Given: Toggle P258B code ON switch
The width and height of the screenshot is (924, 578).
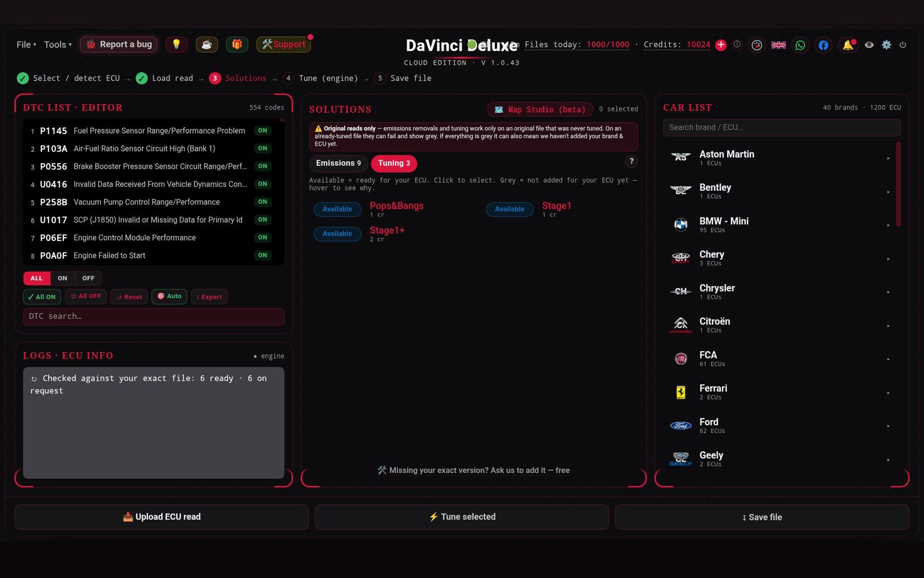Looking at the screenshot, I should click(x=263, y=202).
